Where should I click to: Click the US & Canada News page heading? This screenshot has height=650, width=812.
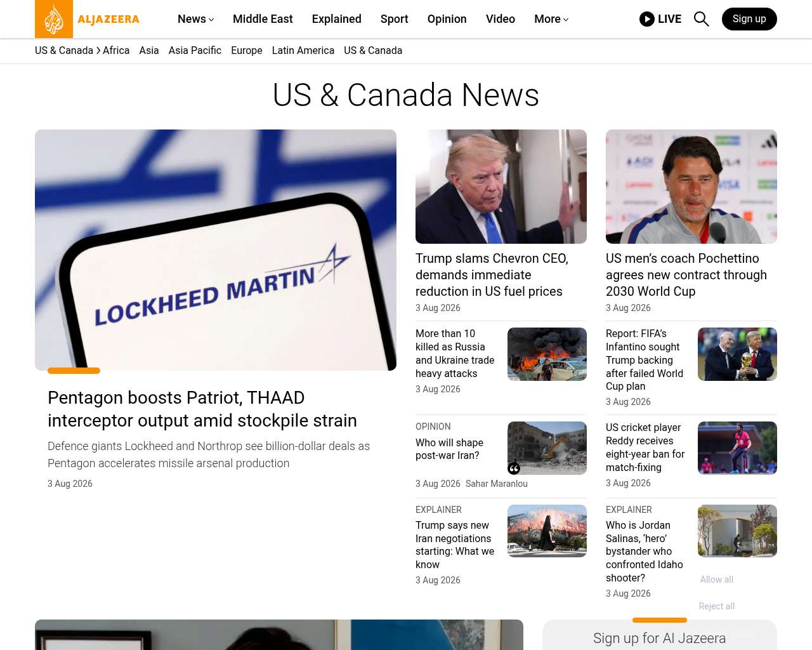pos(406,95)
